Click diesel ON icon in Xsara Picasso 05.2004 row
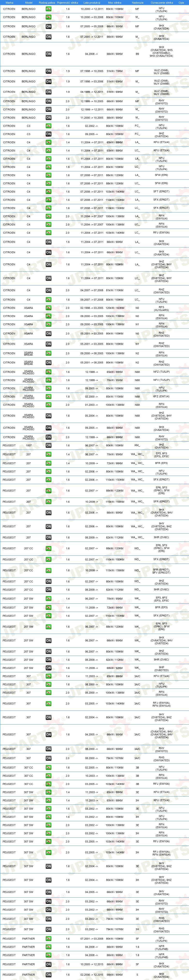 [x=48, y=416]
